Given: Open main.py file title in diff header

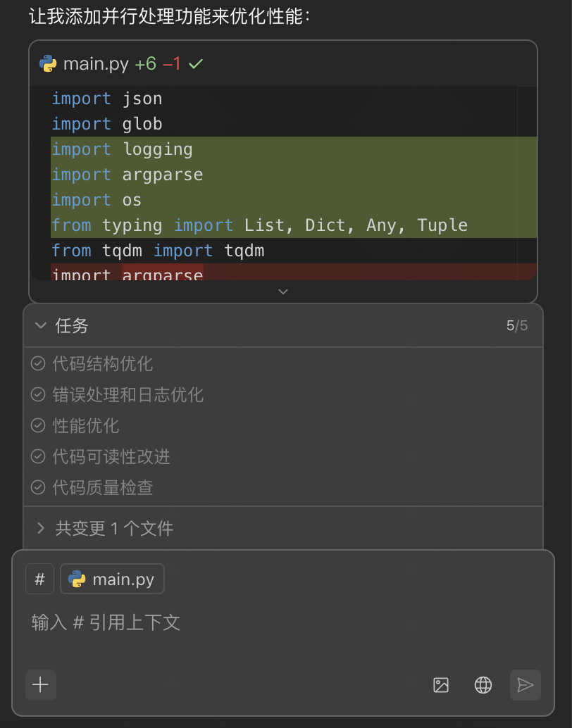Looking at the screenshot, I should tap(96, 64).
